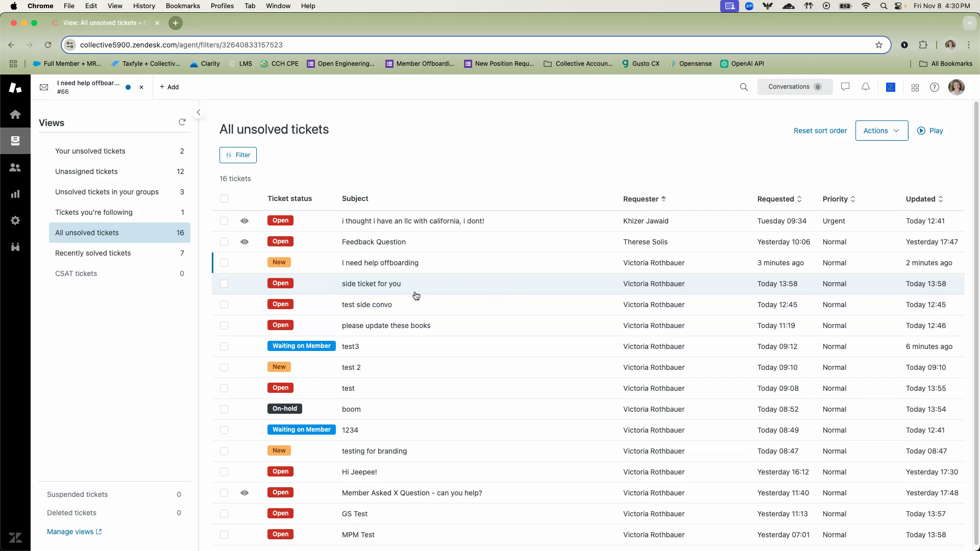Open the notifications bell icon
Image resolution: width=980 pixels, height=551 pixels.
click(866, 87)
